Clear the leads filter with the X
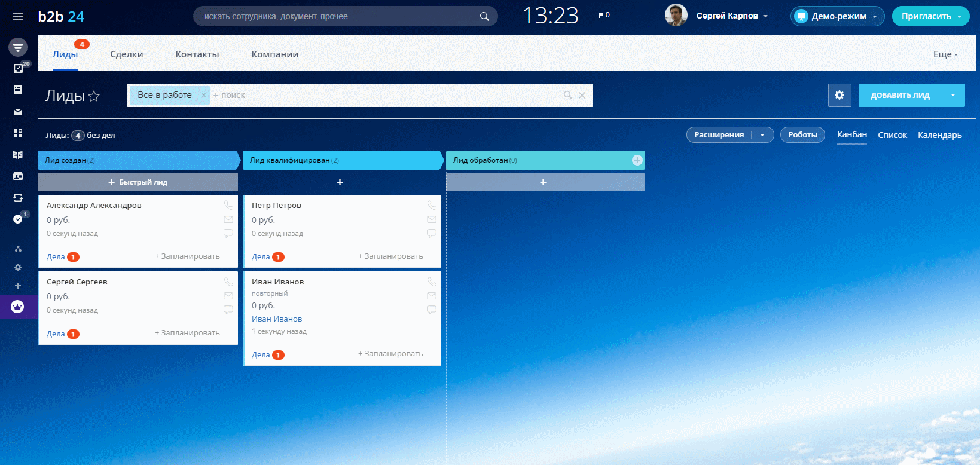This screenshot has width=980, height=465. click(582, 95)
